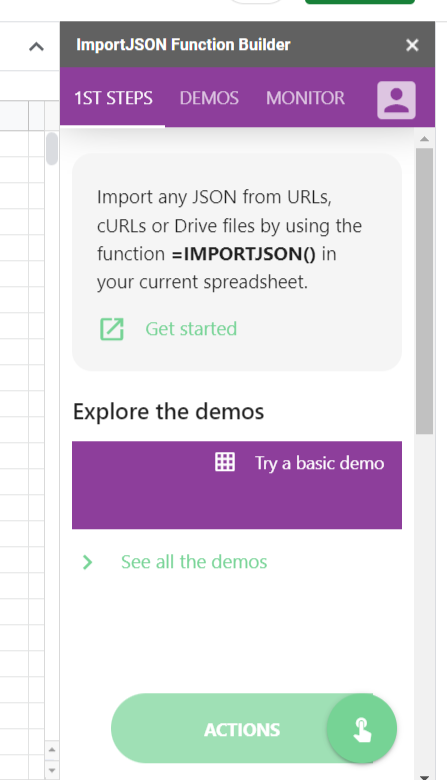
Task: Click Try a basic demo
Action: click(x=320, y=463)
